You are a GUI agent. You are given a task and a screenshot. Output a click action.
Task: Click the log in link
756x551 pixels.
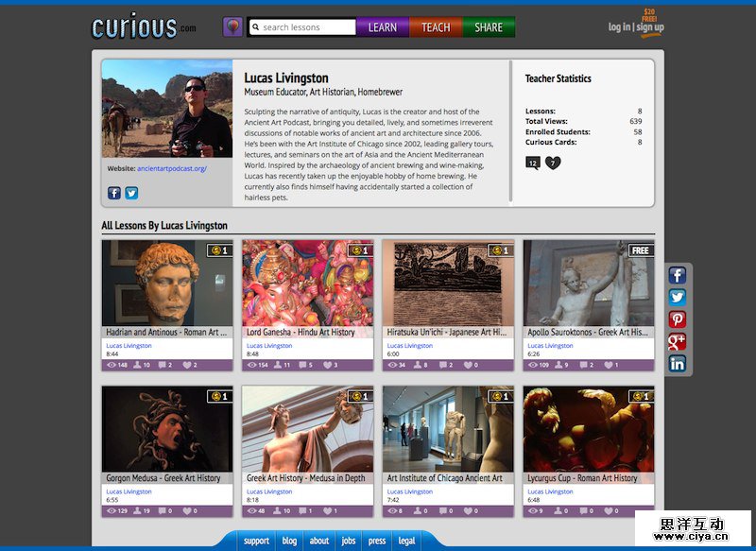619,27
